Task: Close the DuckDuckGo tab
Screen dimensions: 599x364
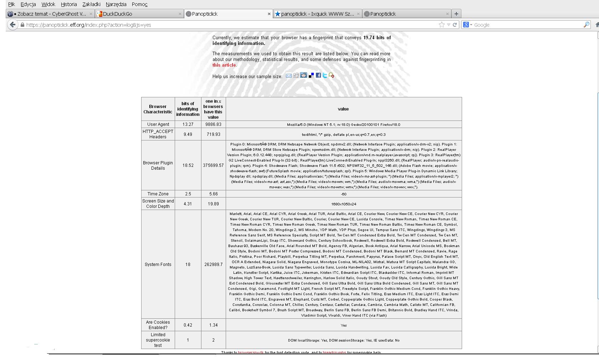Action: pos(180,14)
